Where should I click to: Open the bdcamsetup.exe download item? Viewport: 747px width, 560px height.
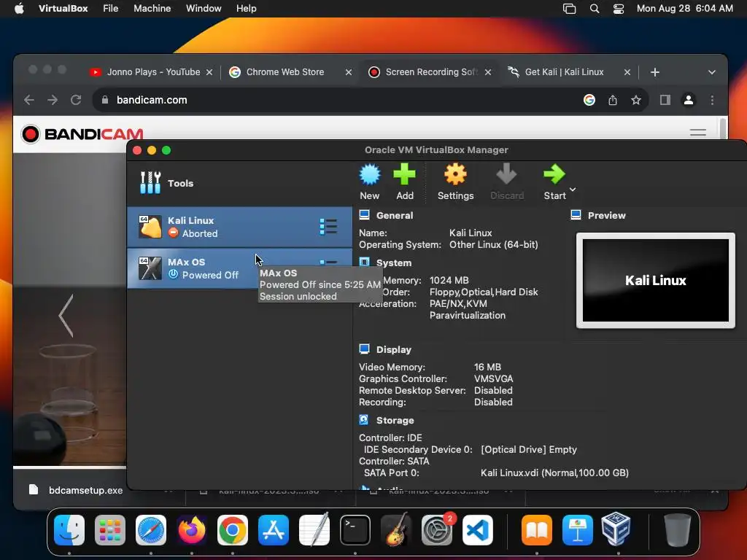86,490
